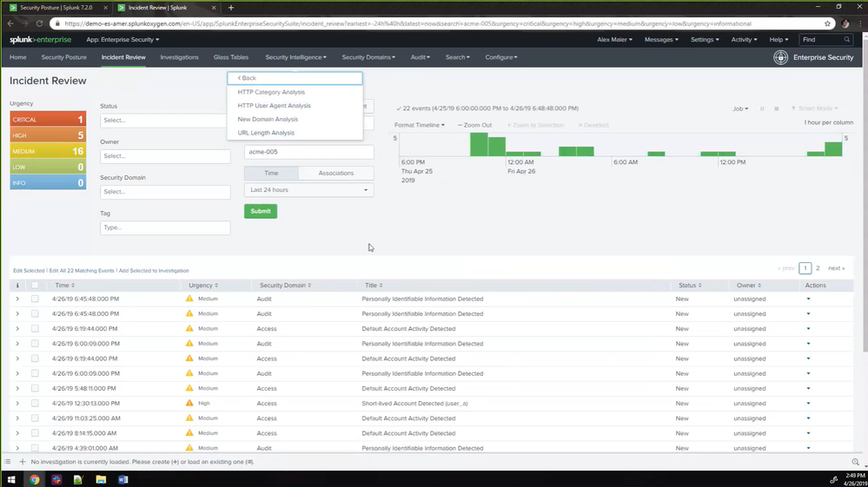Viewport: 868px width, 487px height.
Task: Click the info column icon in table header
Action: click(17, 286)
